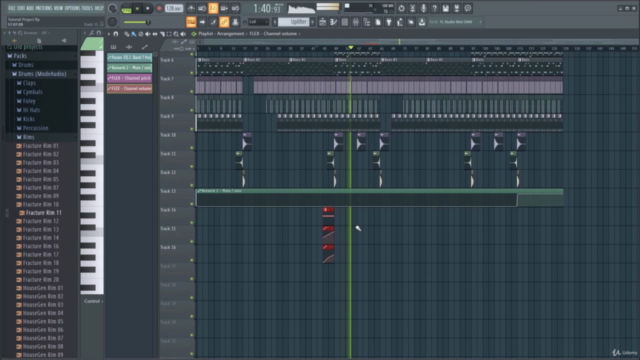
Task: Select the playlist paint brush tool
Action: click(x=134, y=34)
